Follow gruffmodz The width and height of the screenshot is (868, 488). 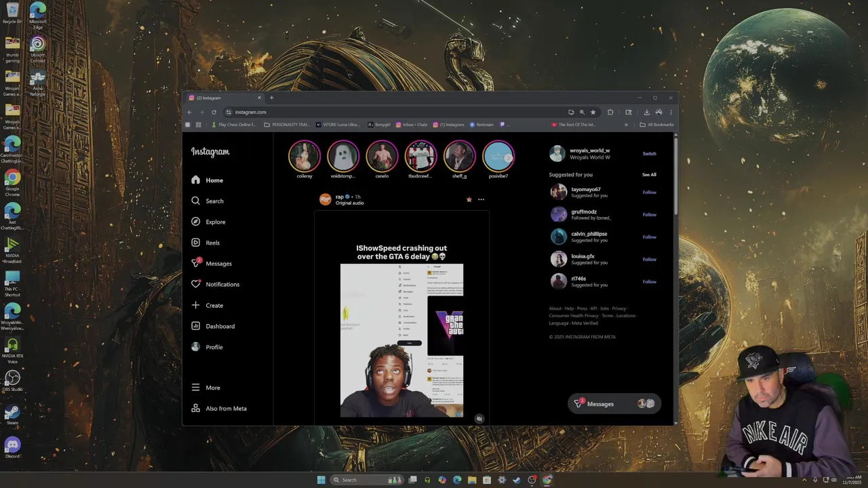(650, 215)
